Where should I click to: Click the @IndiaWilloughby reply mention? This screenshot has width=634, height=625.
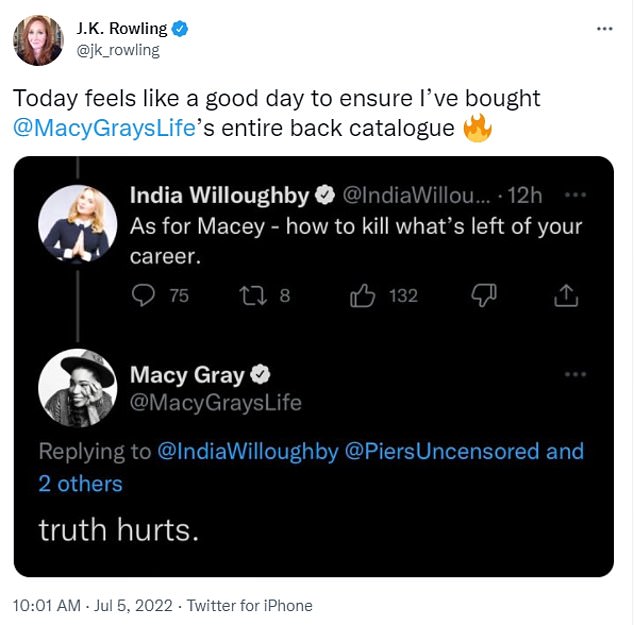click(x=248, y=452)
